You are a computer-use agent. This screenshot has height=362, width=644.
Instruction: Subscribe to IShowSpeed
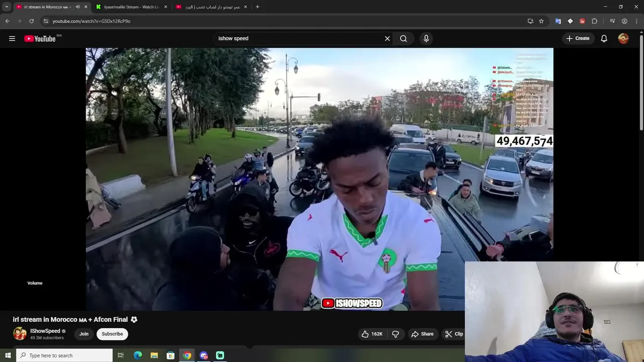click(112, 334)
